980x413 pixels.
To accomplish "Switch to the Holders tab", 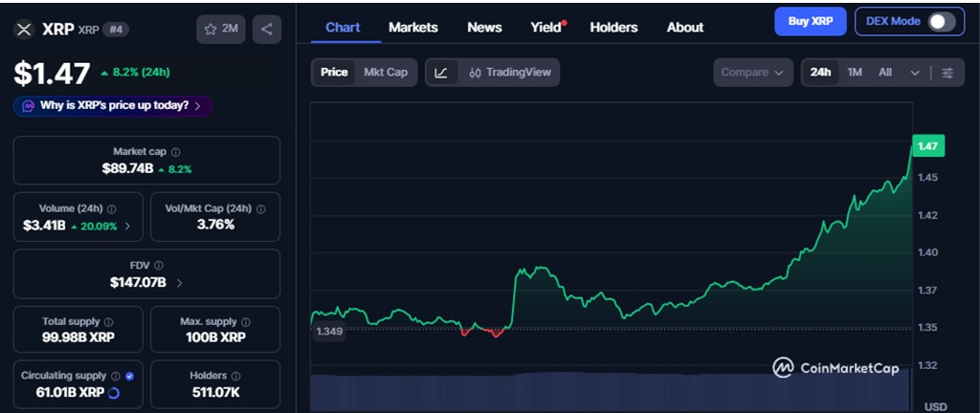I will pos(613,28).
